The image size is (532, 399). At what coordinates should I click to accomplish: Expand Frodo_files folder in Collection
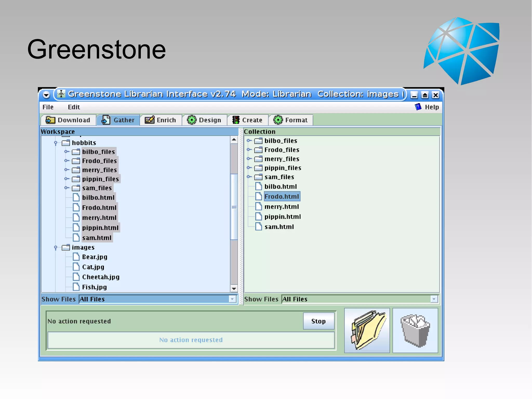(x=249, y=150)
